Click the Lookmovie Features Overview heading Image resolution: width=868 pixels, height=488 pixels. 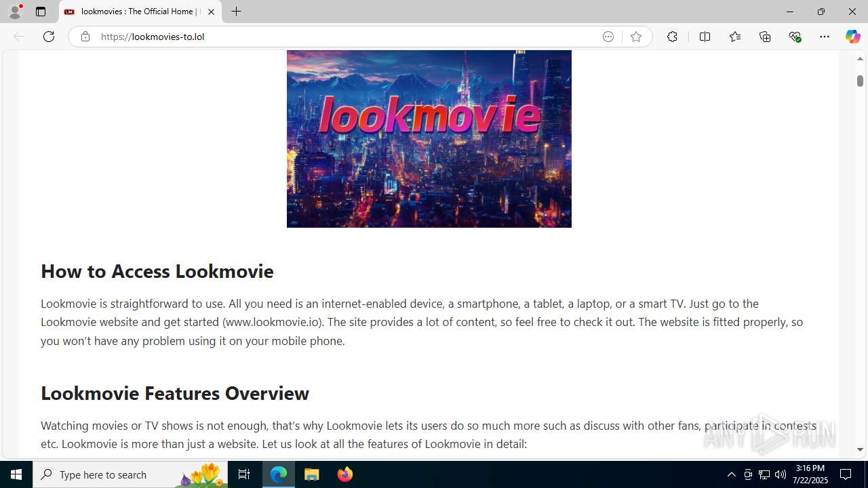coord(175,393)
